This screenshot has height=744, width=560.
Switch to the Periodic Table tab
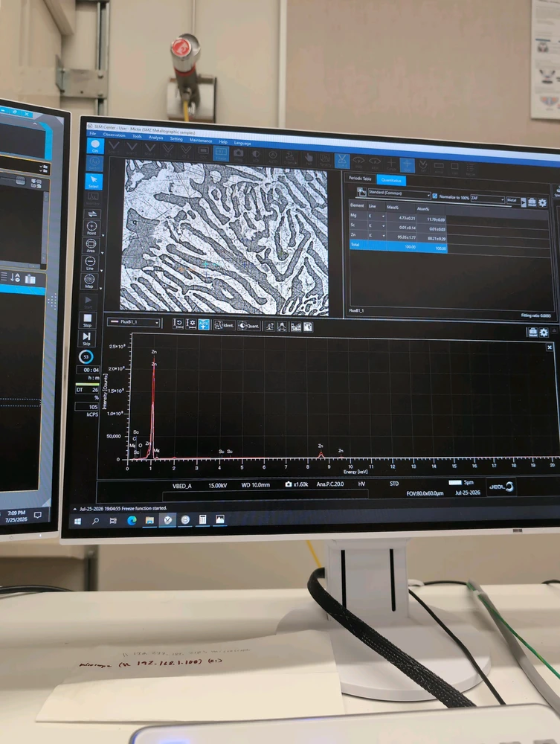[360, 179]
